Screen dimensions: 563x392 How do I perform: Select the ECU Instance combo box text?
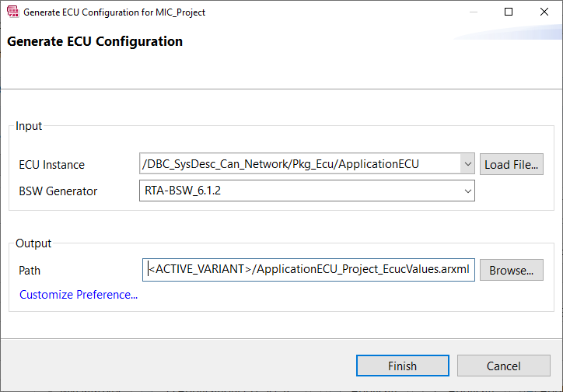click(x=281, y=164)
